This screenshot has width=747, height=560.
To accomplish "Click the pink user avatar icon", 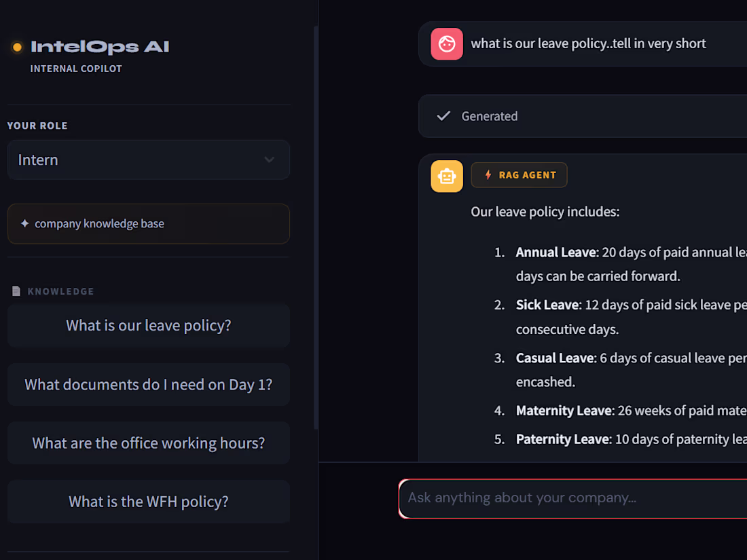I will [446, 44].
